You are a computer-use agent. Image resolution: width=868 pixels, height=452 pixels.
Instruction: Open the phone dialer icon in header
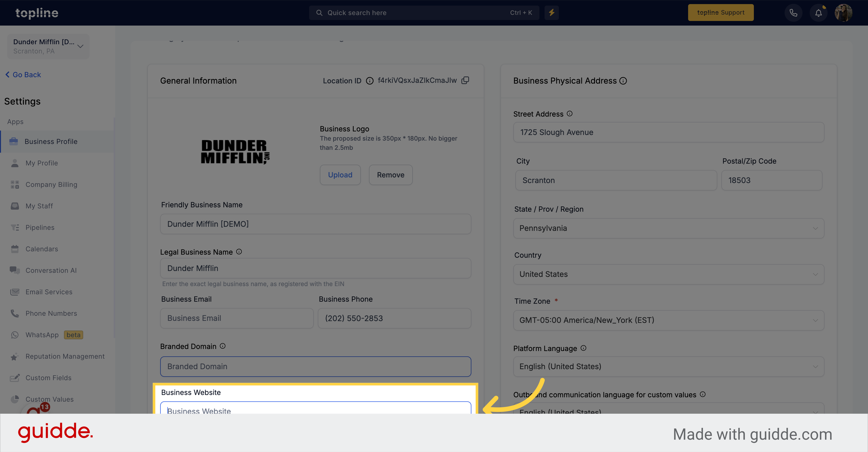pyautogui.click(x=793, y=13)
